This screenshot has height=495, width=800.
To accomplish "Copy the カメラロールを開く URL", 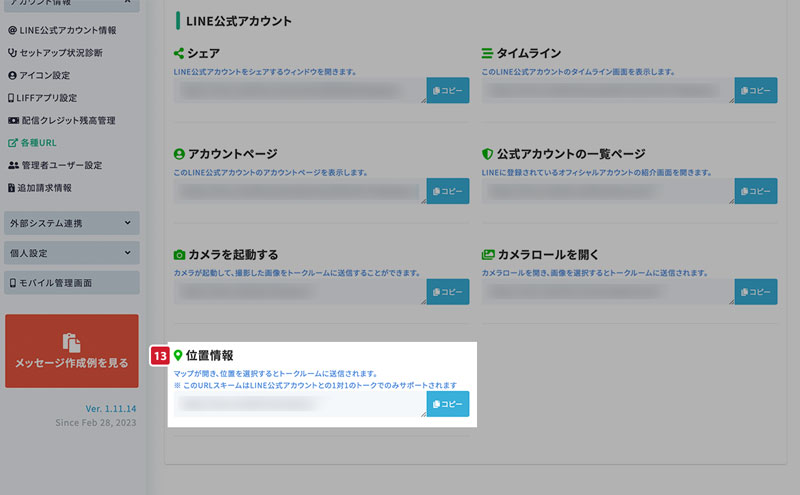I will 756,292.
